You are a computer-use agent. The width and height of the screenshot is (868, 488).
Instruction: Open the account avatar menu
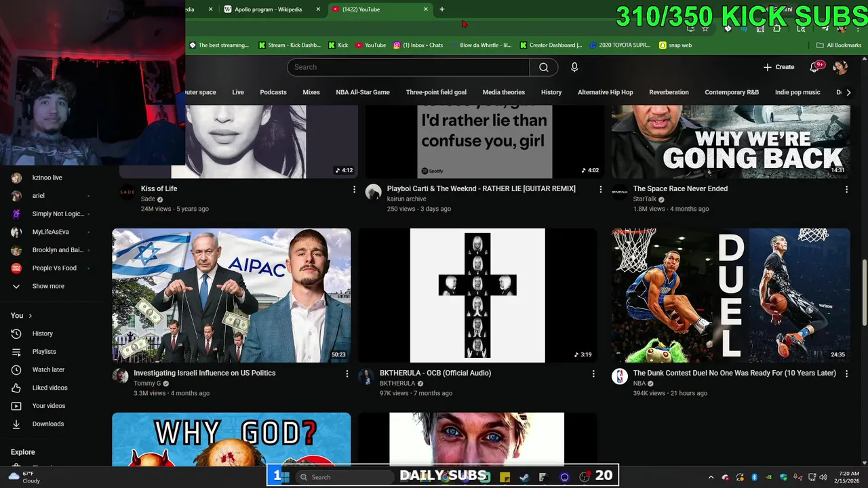point(840,67)
